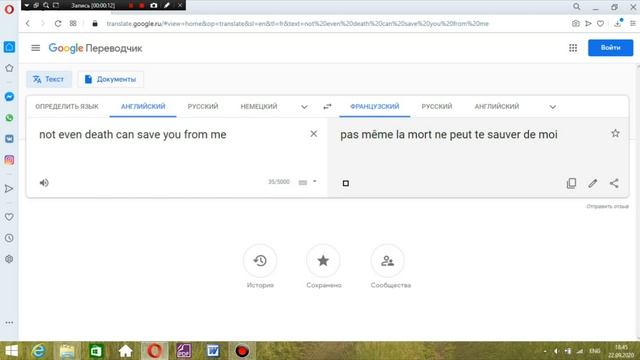Open the send feedback link
The width and height of the screenshot is (640, 360).
coord(607,207)
